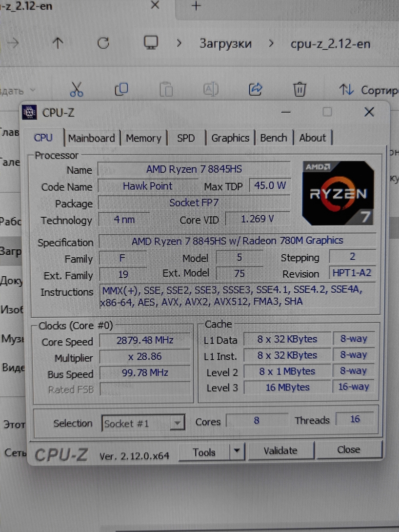Click the Delete trash icon in Explorer

pos(299,89)
